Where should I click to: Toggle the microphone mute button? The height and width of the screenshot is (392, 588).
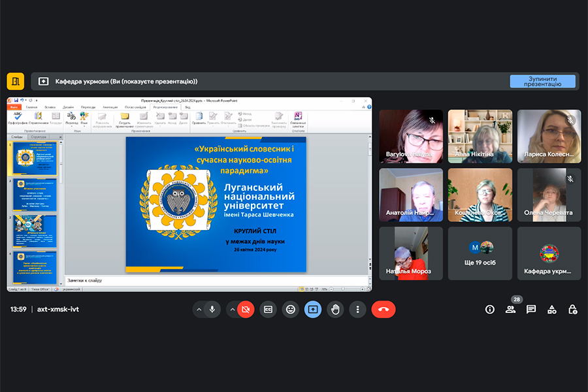pyautogui.click(x=212, y=309)
